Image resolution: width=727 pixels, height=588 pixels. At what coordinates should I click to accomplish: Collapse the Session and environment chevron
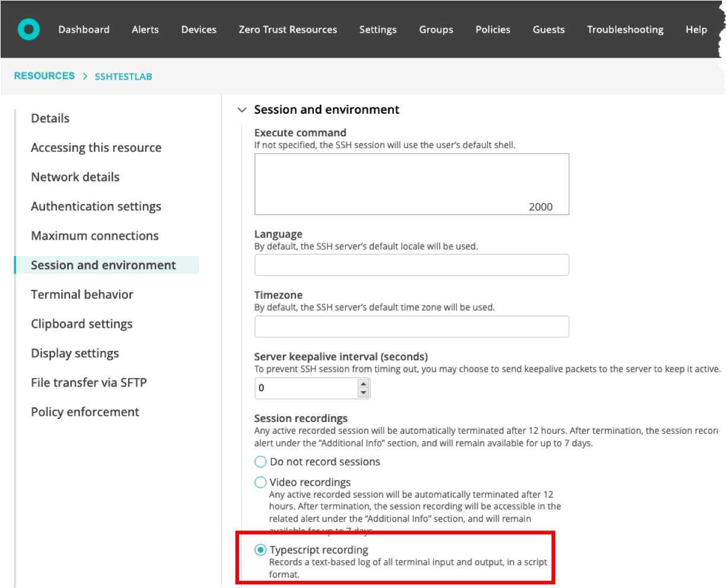tap(241, 110)
